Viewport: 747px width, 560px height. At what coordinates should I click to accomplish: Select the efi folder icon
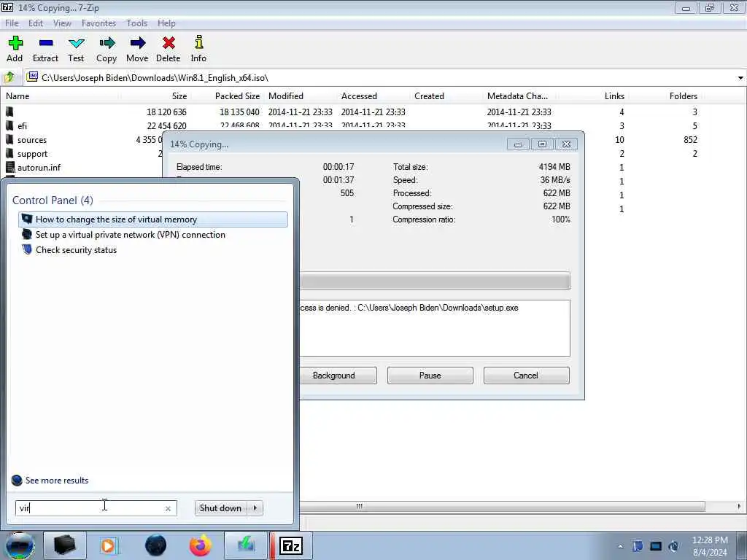[9, 125]
